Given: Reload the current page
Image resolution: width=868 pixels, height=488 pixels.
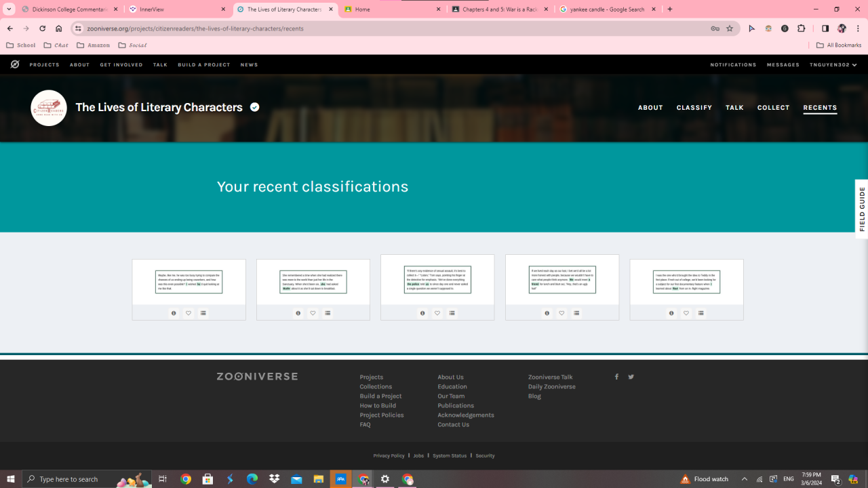Looking at the screenshot, I should tap(42, 28).
